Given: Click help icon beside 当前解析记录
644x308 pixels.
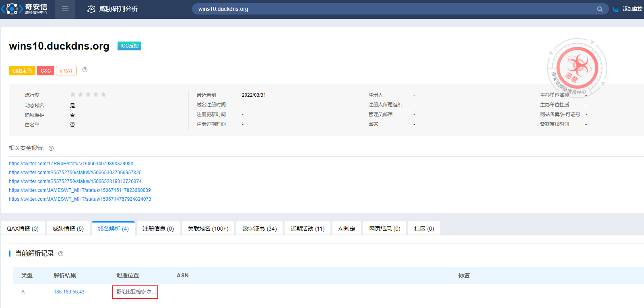Looking at the screenshot, I should point(61,254).
